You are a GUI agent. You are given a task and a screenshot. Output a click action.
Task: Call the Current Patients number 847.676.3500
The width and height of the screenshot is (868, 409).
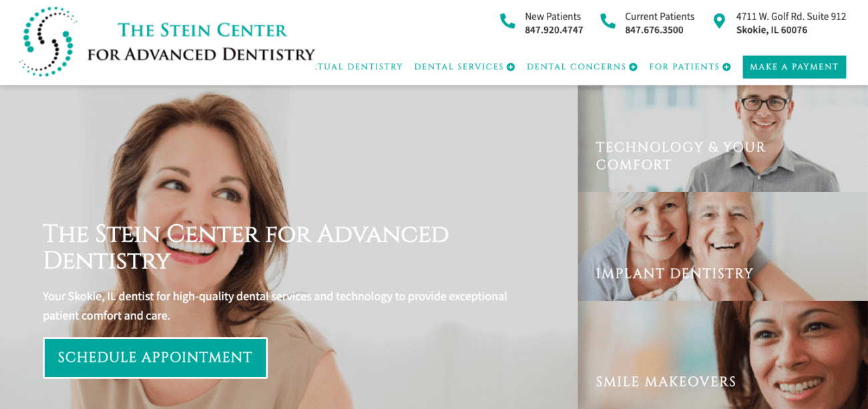pyautogui.click(x=654, y=30)
